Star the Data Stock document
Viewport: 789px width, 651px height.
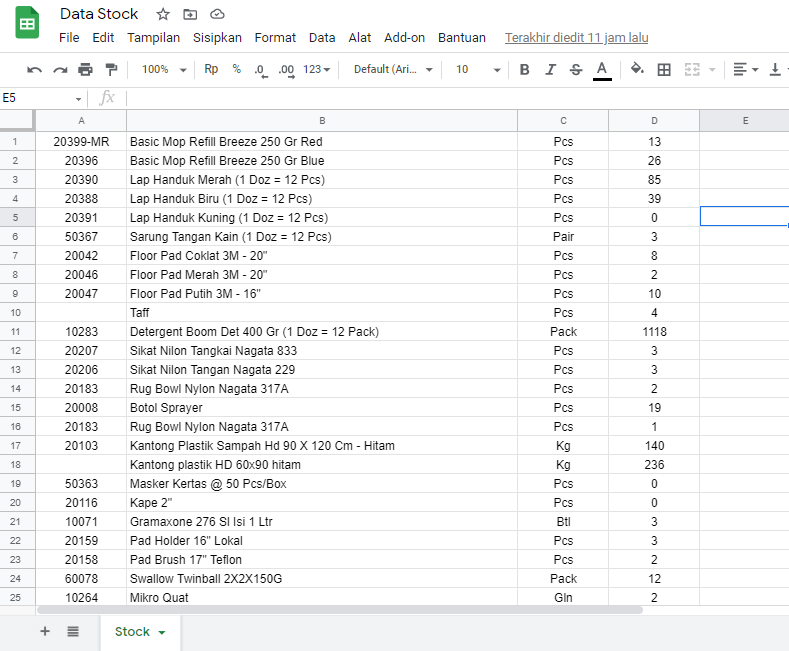point(163,14)
